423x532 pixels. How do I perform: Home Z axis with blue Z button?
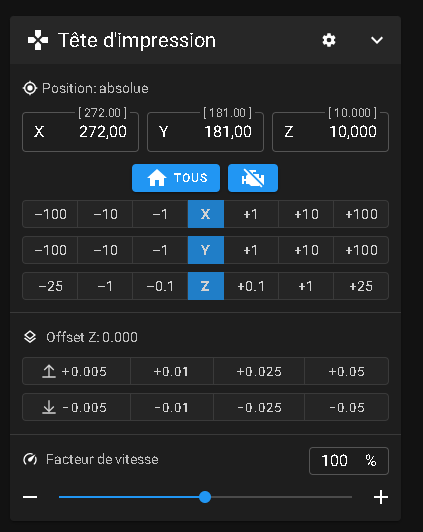206,286
